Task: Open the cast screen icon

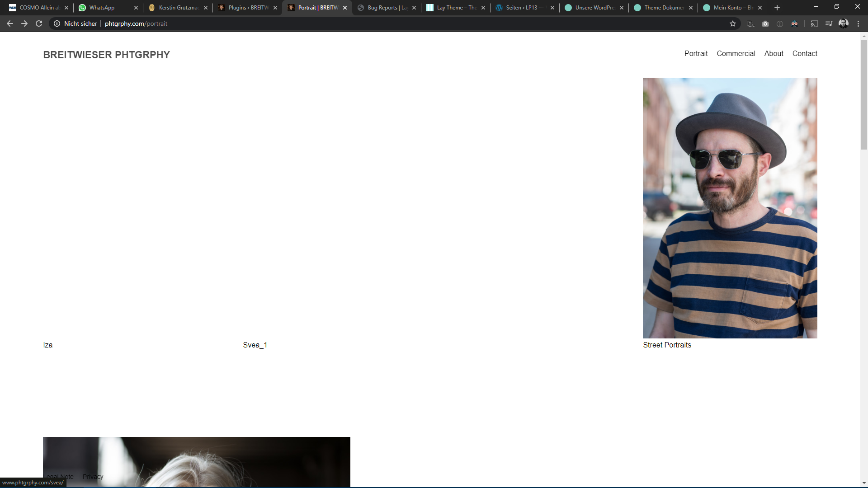Action: pos(815,23)
